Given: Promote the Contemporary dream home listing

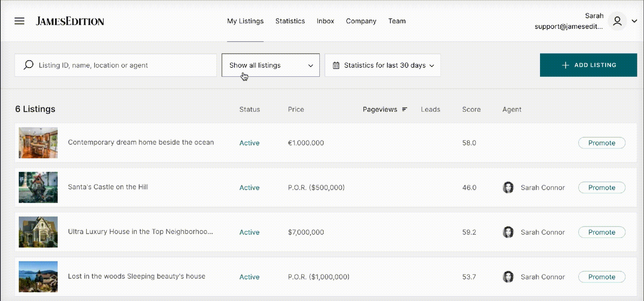Looking at the screenshot, I should (601, 143).
